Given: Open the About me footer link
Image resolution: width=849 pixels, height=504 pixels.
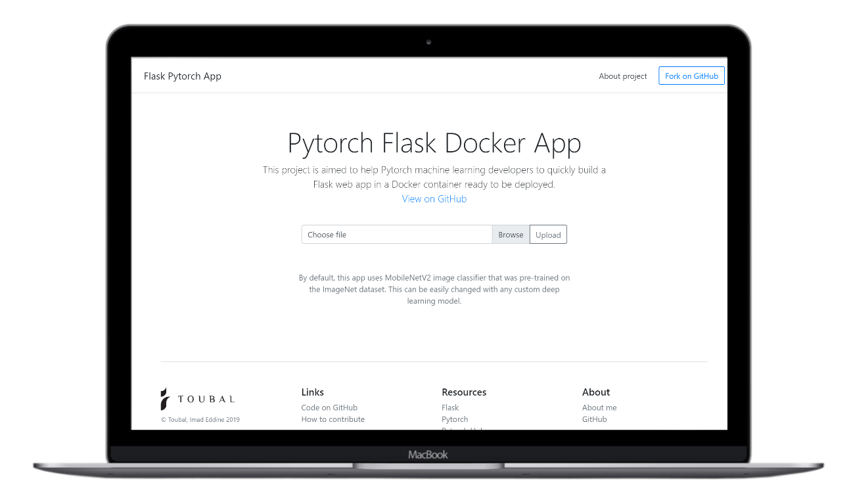Looking at the screenshot, I should point(599,407).
